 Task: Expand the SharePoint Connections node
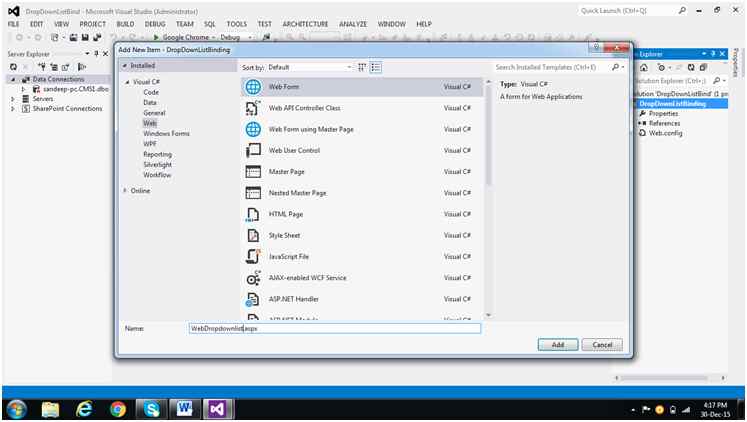(13, 109)
